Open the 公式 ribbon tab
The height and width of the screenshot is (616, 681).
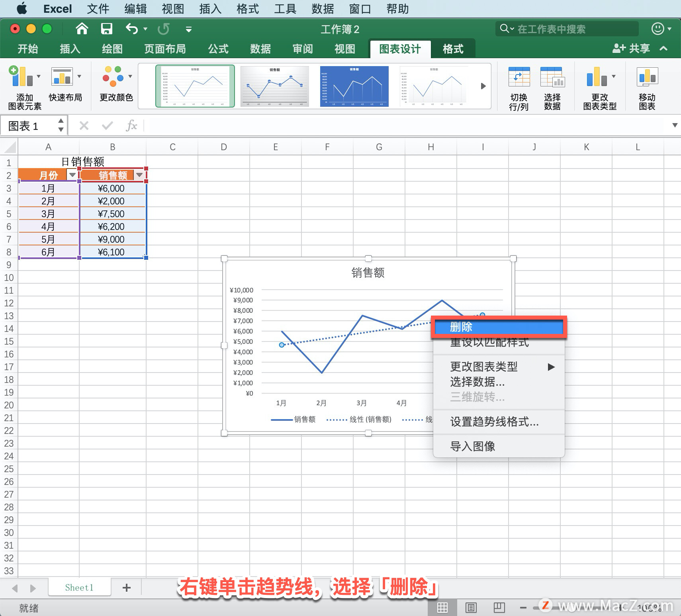tap(218, 49)
